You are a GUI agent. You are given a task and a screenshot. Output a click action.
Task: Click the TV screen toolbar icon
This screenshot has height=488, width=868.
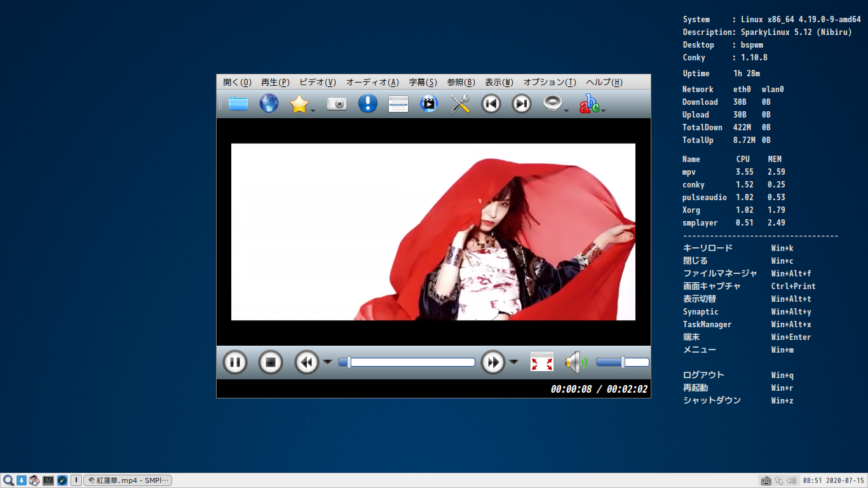(429, 104)
